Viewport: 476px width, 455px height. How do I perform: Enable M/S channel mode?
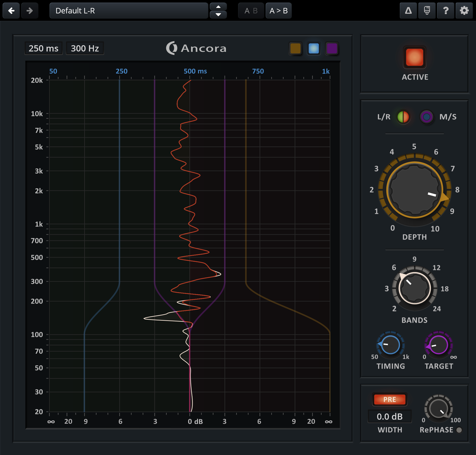point(427,117)
